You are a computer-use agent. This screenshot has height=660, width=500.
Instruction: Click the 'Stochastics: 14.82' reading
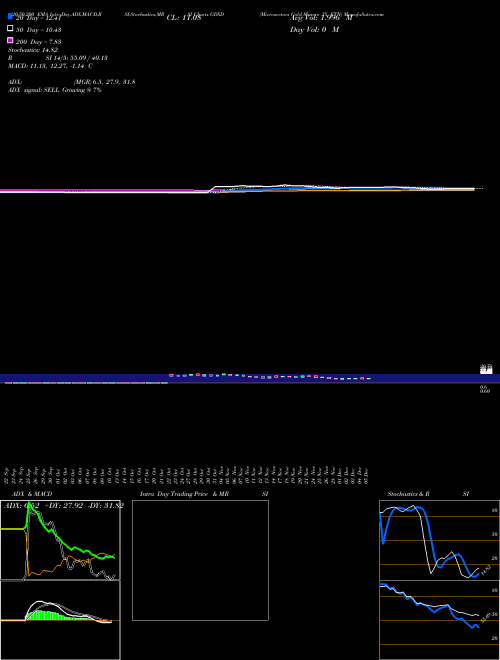click(33, 50)
